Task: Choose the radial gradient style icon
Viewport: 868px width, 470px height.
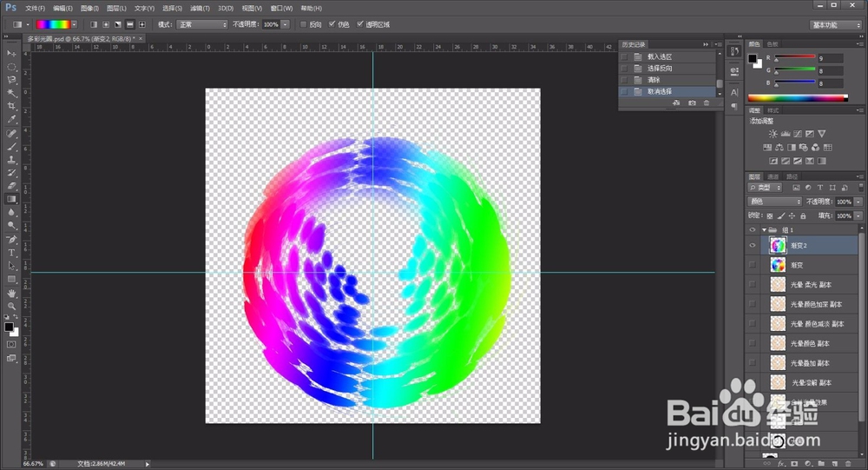Action: [106, 24]
